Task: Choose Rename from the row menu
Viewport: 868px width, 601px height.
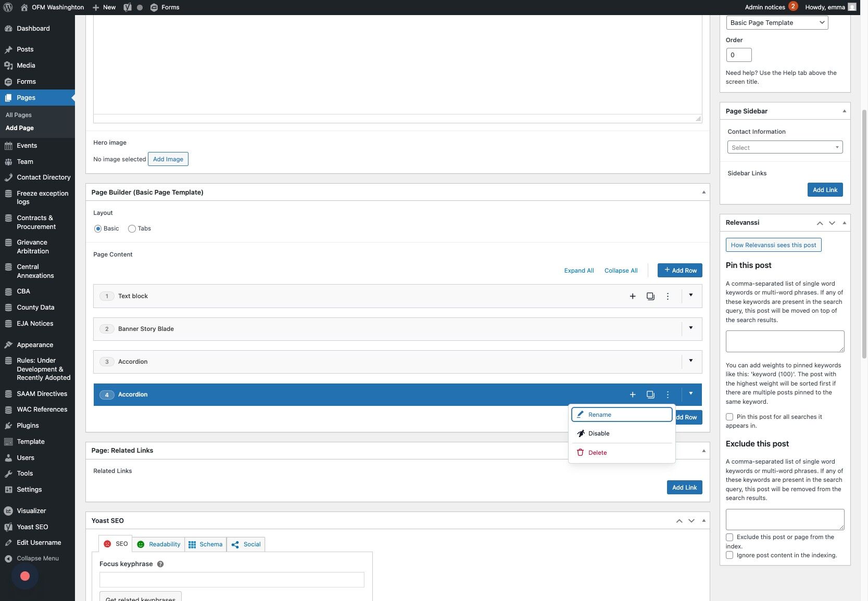Action: 622,415
